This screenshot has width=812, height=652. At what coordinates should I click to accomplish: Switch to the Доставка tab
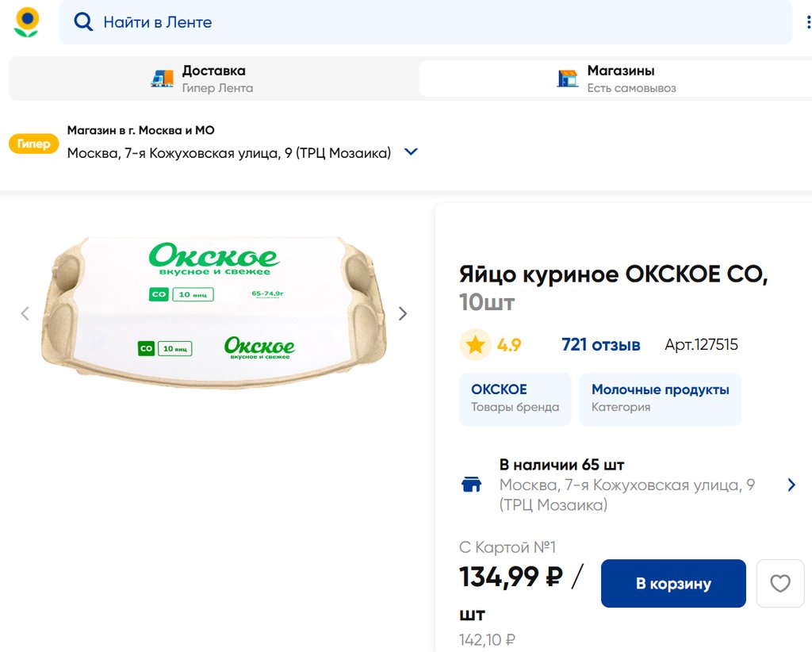point(213,79)
